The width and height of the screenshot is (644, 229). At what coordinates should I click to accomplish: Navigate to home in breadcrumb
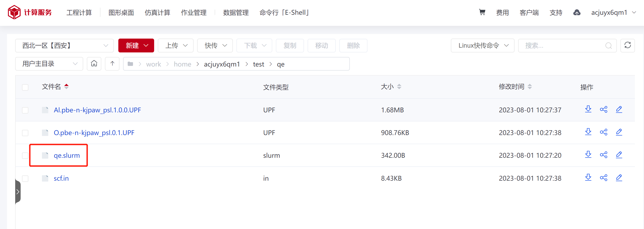[182, 64]
